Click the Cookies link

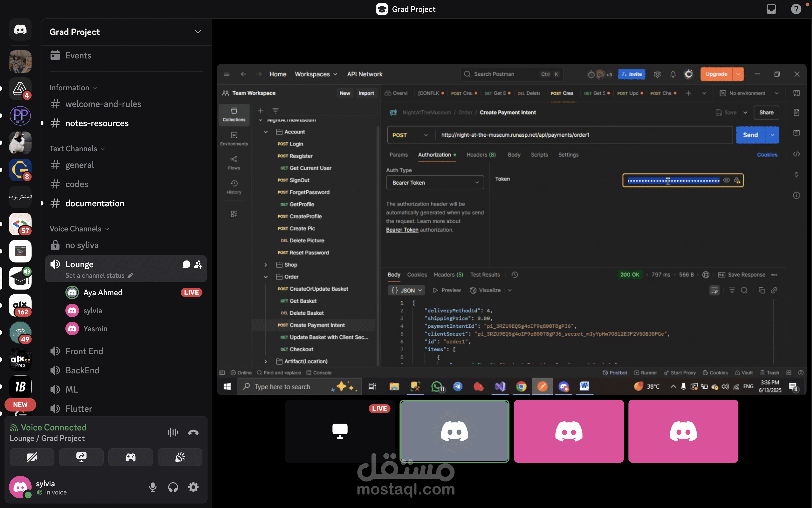(x=767, y=155)
